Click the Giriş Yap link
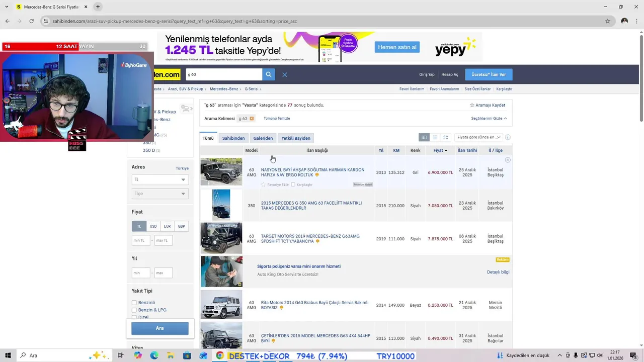 tap(427, 74)
